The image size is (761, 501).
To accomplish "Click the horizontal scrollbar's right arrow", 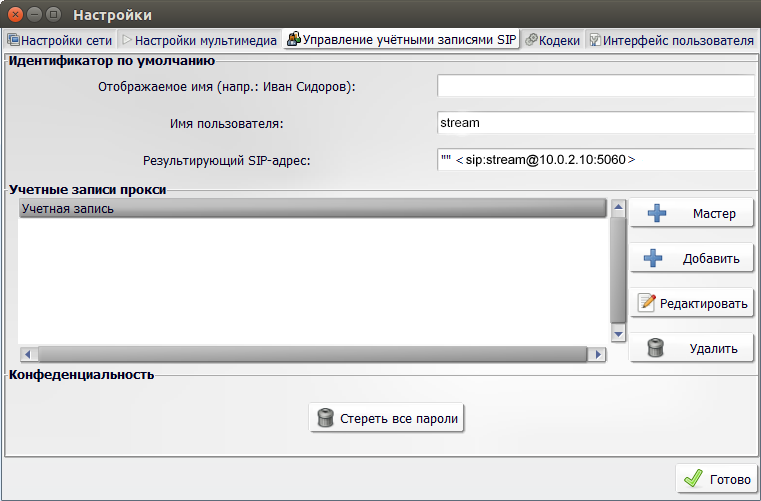I will tap(598, 354).
